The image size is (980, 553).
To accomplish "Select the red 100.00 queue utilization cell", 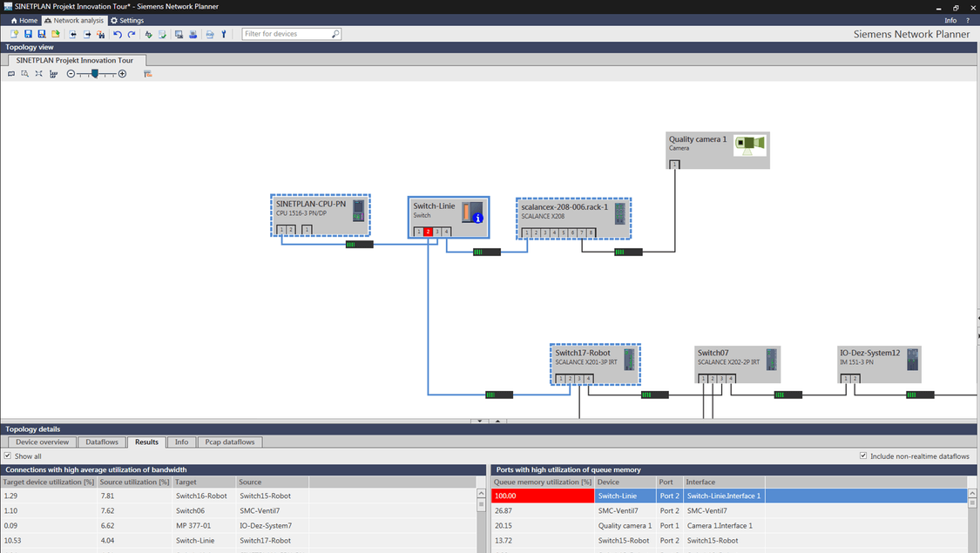I will [x=543, y=496].
